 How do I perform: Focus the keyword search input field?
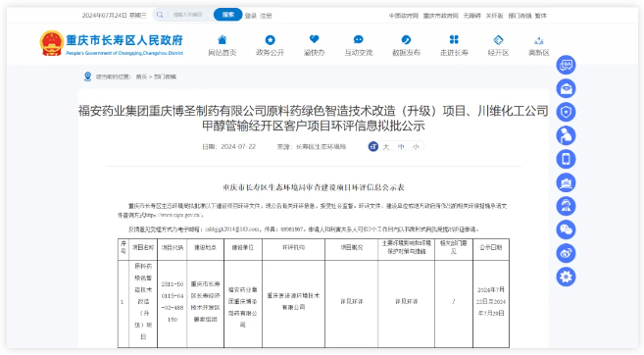coord(190,15)
